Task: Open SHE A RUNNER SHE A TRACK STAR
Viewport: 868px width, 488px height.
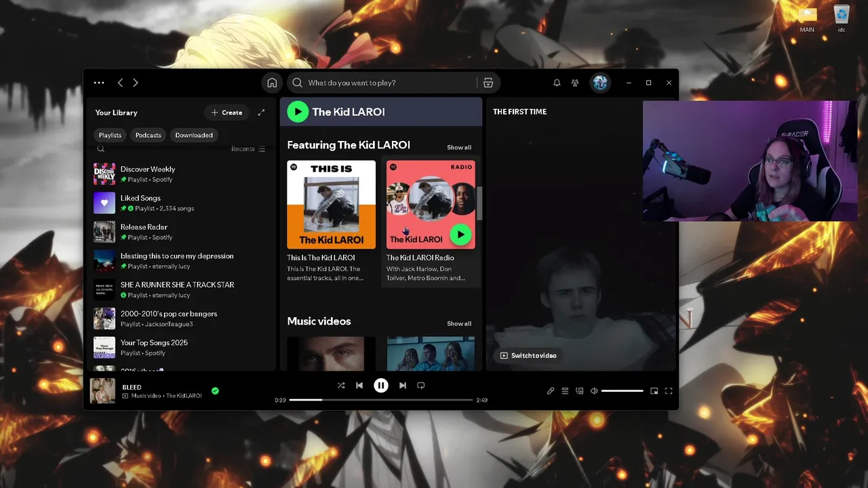Action: (182, 289)
